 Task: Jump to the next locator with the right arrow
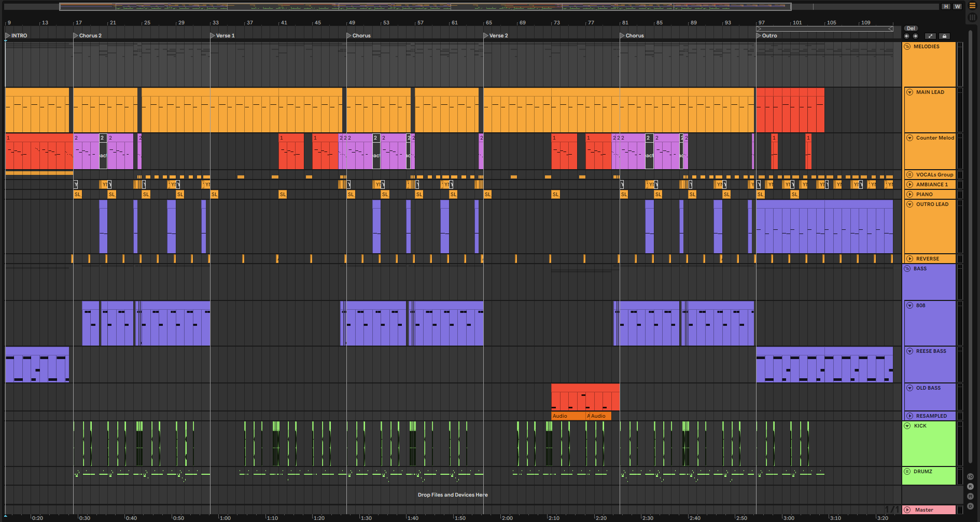[x=915, y=36]
